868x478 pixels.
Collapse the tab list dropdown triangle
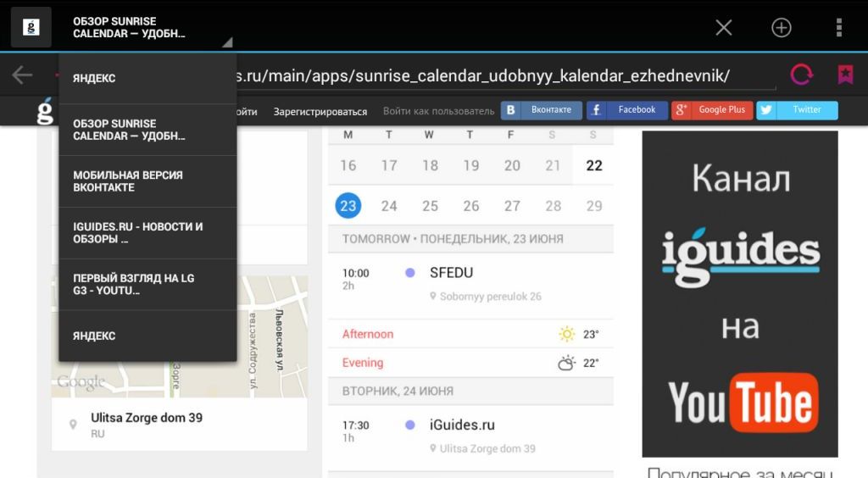click(x=227, y=42)
